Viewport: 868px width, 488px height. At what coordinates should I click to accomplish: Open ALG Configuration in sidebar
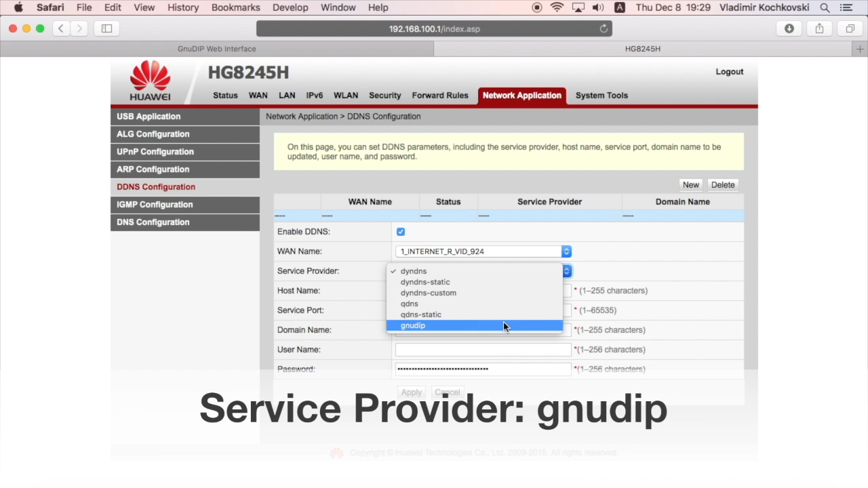click(185, 134)
